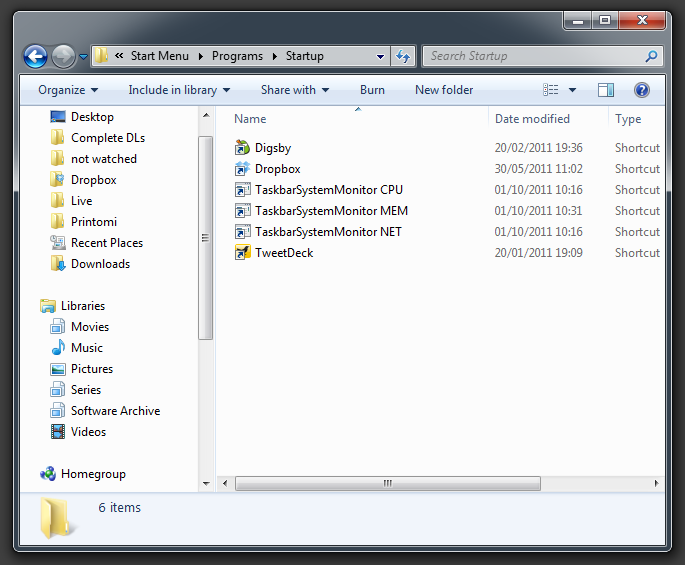Click the New folder button
The image size is (685, 565).
[444, 90]
